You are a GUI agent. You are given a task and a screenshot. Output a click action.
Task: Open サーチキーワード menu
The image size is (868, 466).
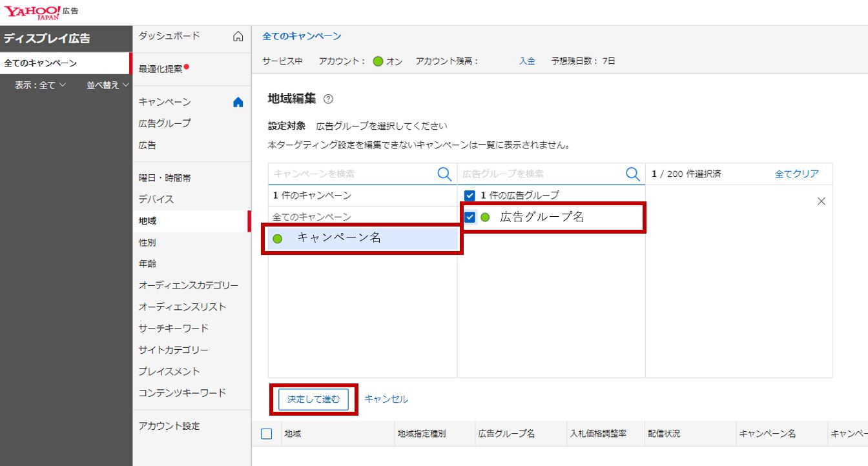174,328
